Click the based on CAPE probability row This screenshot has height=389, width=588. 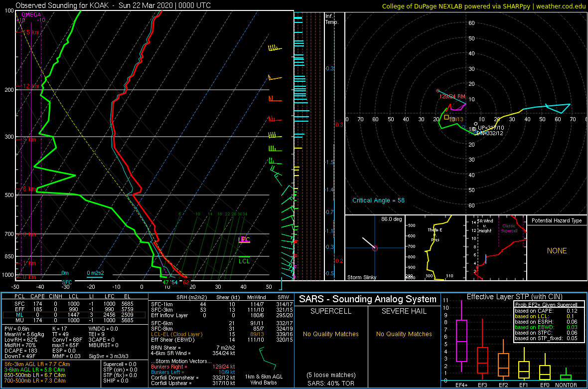point(546,310)
